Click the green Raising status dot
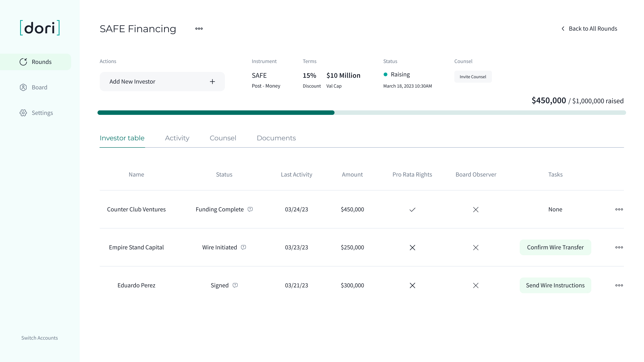Screen dimensions: 644x362 tap(386, 74)
